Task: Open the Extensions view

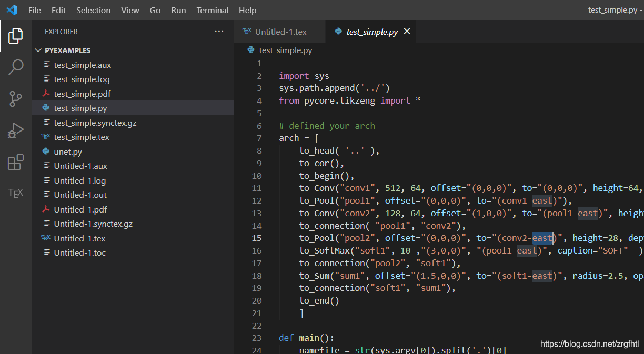Action: (16, 162)
